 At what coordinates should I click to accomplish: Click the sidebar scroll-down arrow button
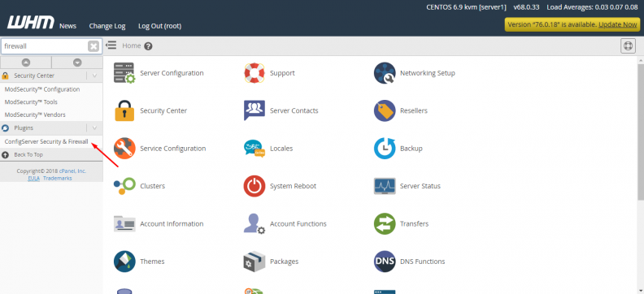click(x=77, y=63)
